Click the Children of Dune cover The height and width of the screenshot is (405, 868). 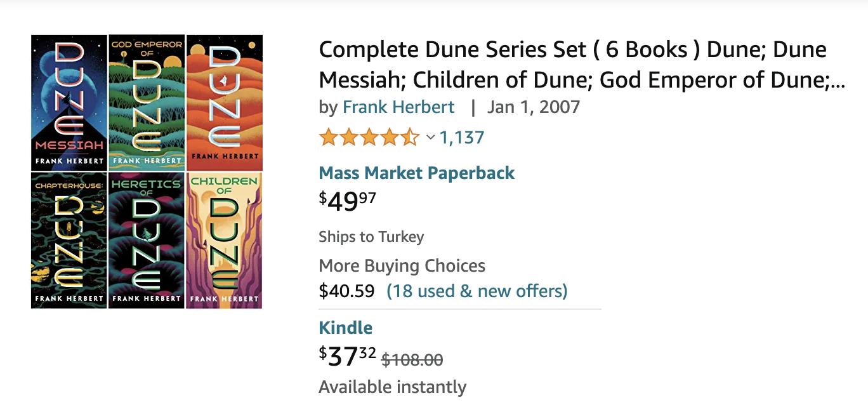(x=225, y=241)
